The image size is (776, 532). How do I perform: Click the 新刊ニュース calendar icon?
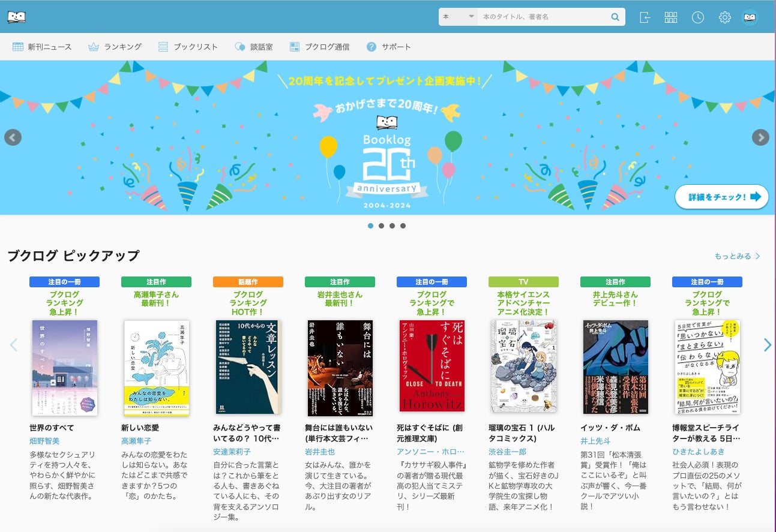coord(18,47)
